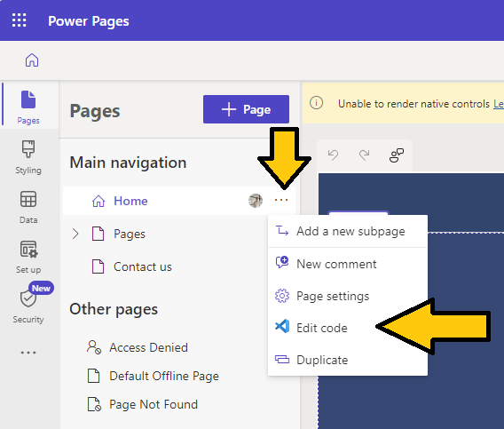
Task: Click the Default Offline Page icon
Action: [93, 376]
